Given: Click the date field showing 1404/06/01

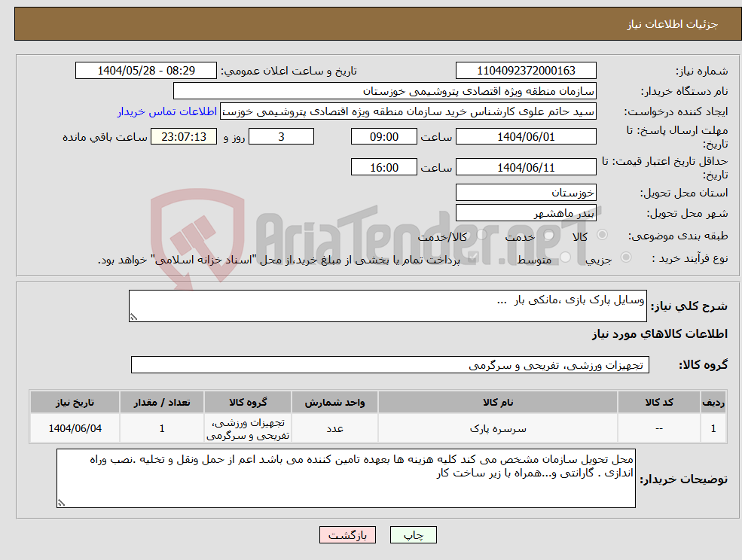Looking at the screenshot, I should pos(525,136).
